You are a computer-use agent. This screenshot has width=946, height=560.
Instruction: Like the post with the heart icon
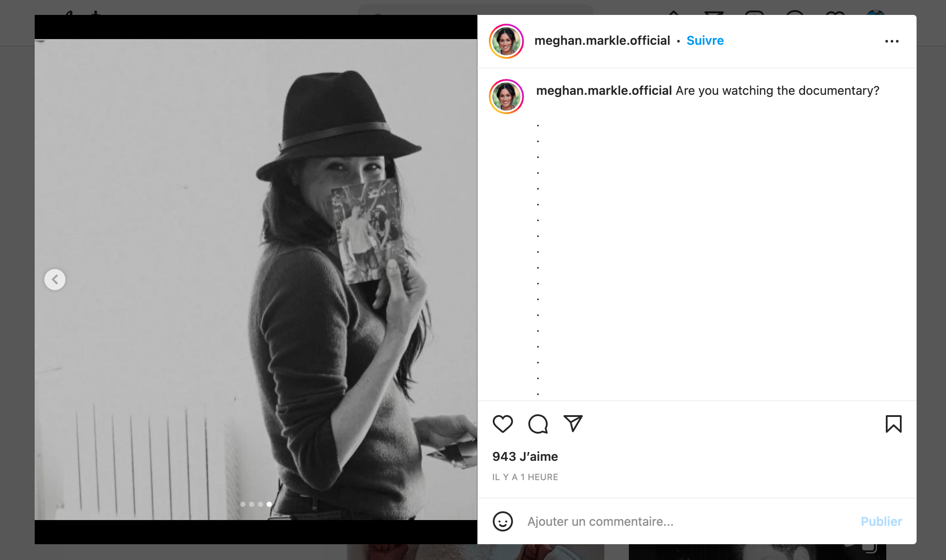pos(502,424)
